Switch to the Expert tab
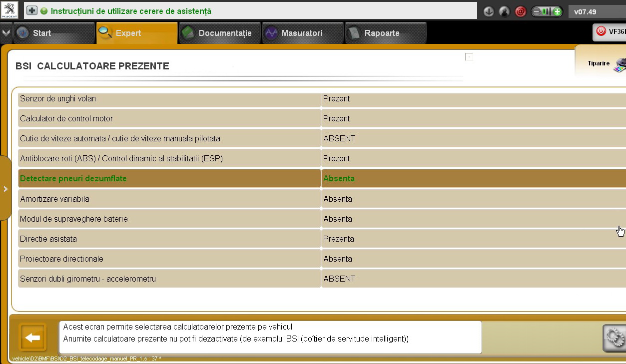 (136, 33)
